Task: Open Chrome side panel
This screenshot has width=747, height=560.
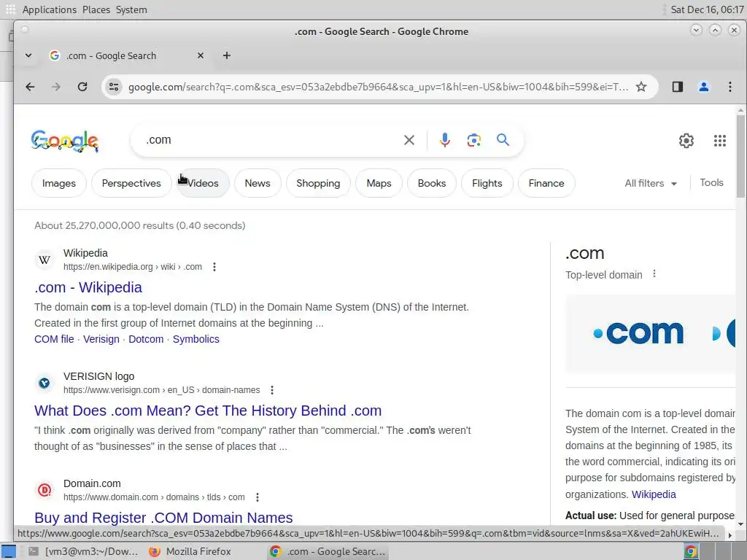Action: pyautogui.click(x=678, y=87)
